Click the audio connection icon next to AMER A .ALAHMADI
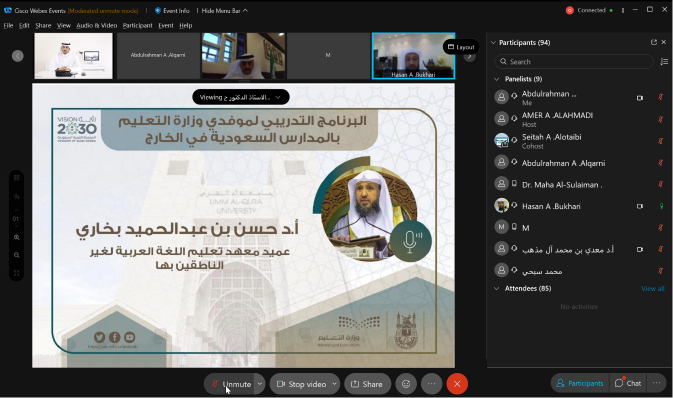This screenshot has height=398, width=673. [514, 118]
